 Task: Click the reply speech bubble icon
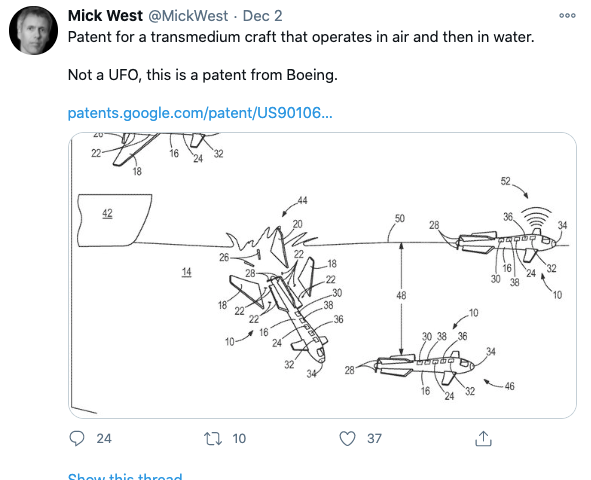pos(77,438)
